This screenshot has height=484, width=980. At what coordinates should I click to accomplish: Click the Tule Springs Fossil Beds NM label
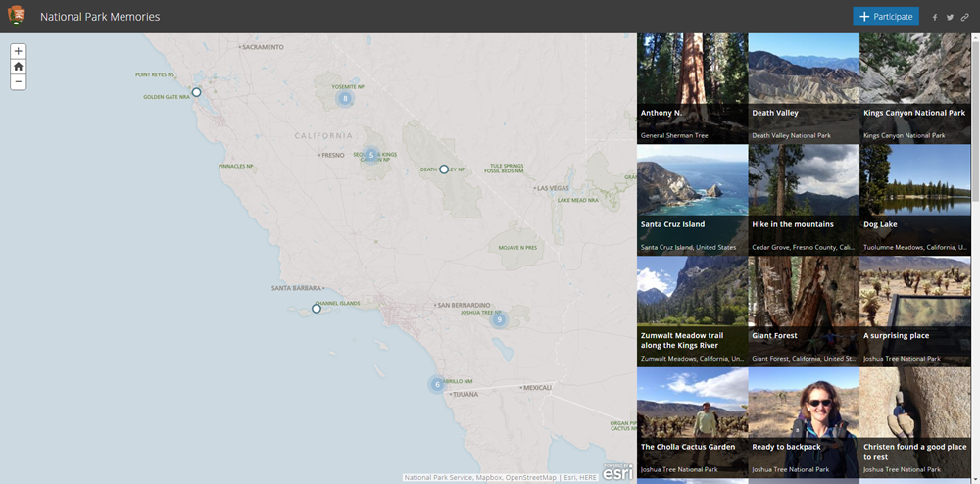coord(504,168)
